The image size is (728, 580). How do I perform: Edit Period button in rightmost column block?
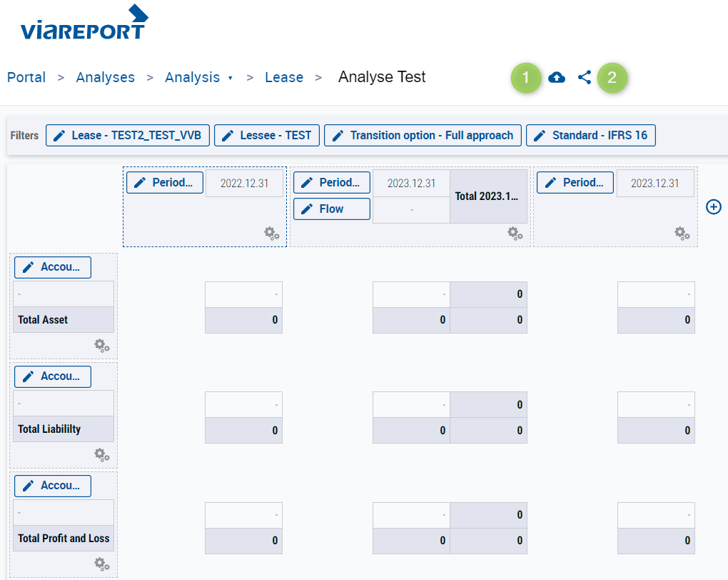pos(575,183)
